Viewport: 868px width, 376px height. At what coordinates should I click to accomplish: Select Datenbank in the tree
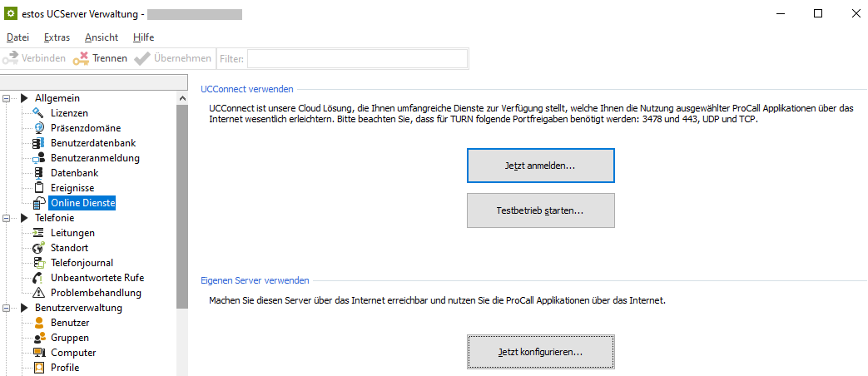75,172
